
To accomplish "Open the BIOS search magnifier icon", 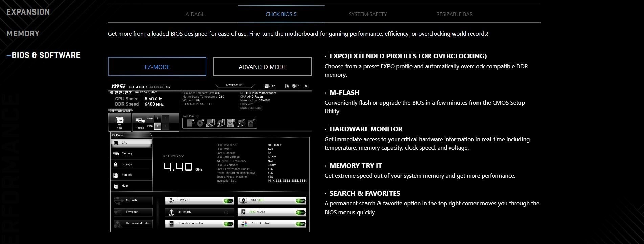I will click(287, 86).
